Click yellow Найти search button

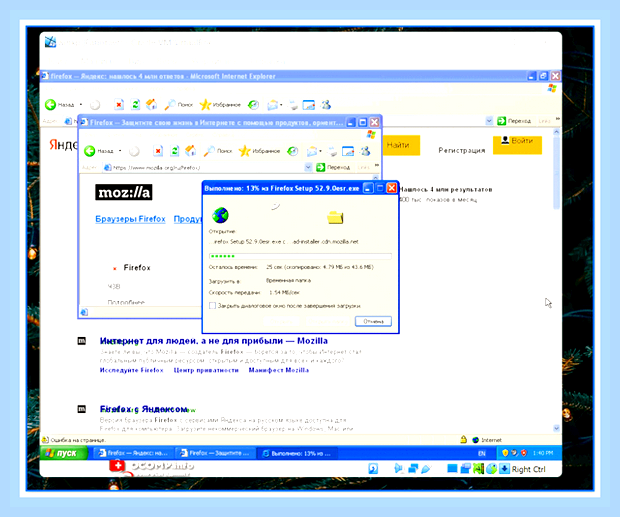point(401,145)
